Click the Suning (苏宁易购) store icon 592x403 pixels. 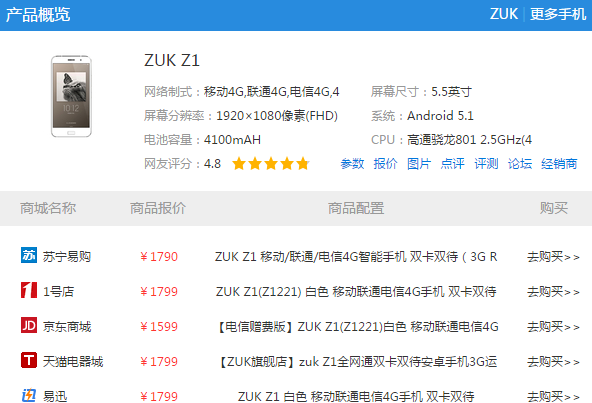(29, 256)
